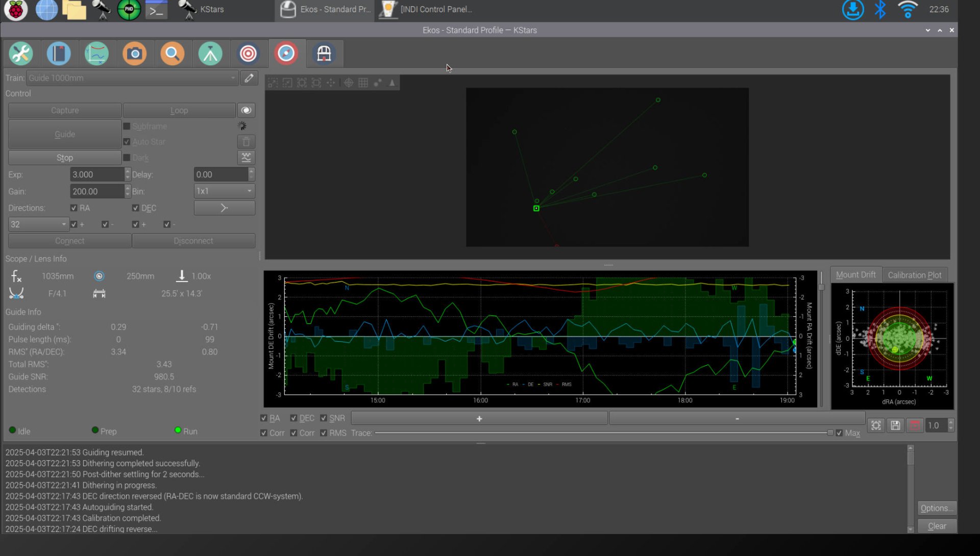Toggle the Dark checkbox

[127, 158]
